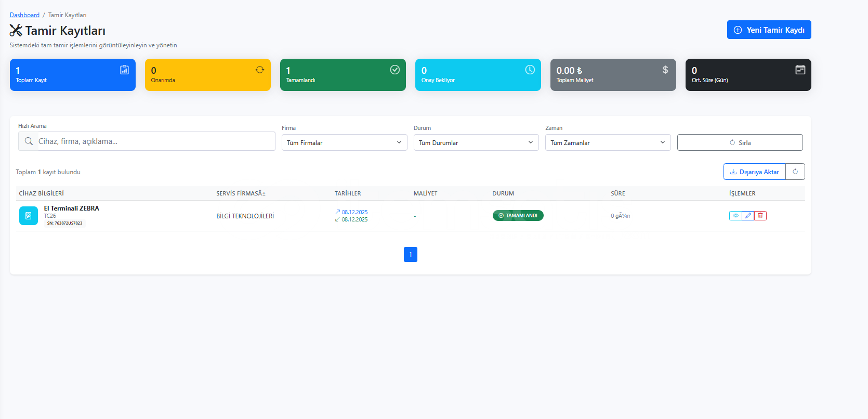Screen dimensions: 868x419
Task: Click the eye view icon in İşlemler
Action: point(735,216)
